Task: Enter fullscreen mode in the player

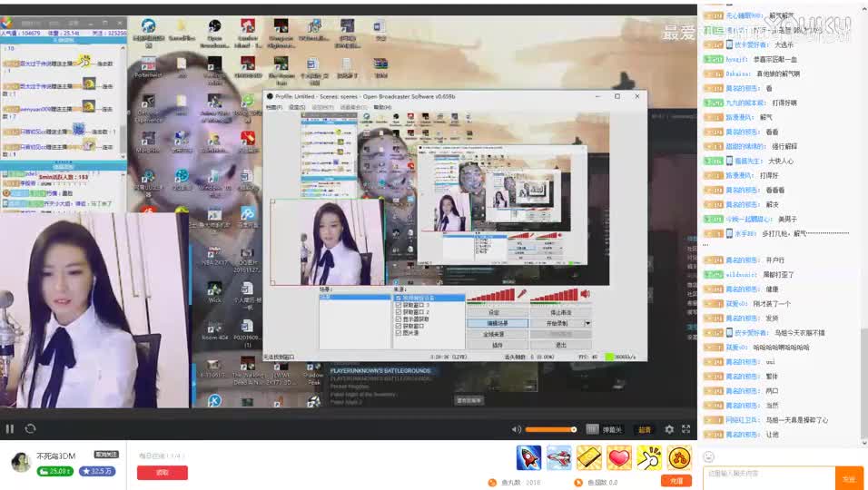Action: [686, 428]
